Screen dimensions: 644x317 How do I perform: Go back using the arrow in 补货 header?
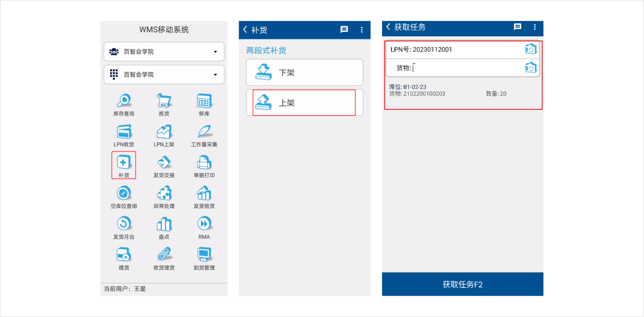click(x=246, y=30)
